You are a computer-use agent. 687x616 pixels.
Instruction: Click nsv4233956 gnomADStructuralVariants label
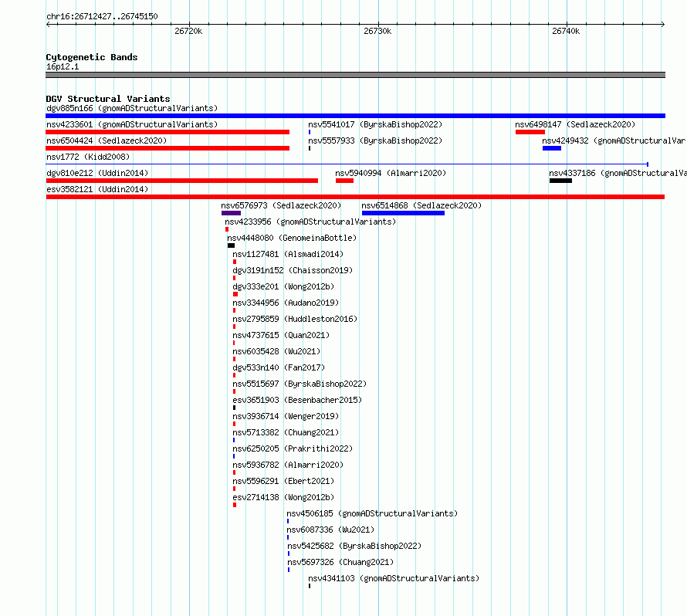click(x=310, y=222)
